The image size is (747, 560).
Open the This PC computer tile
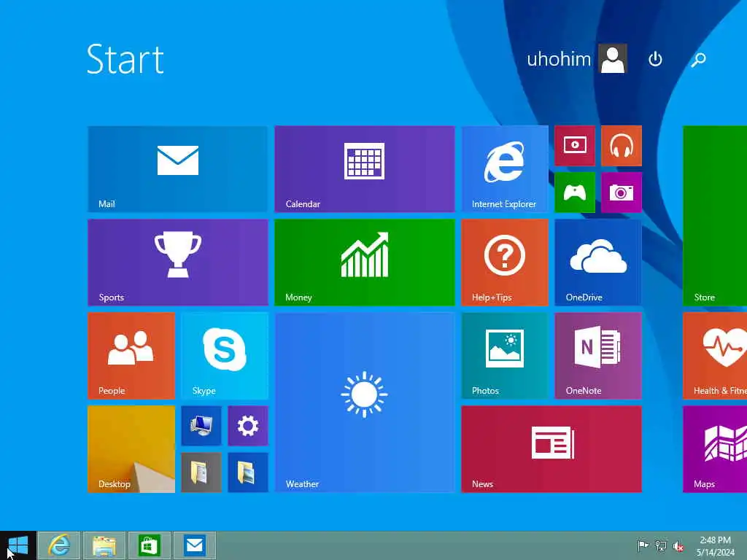click(201, 426)
